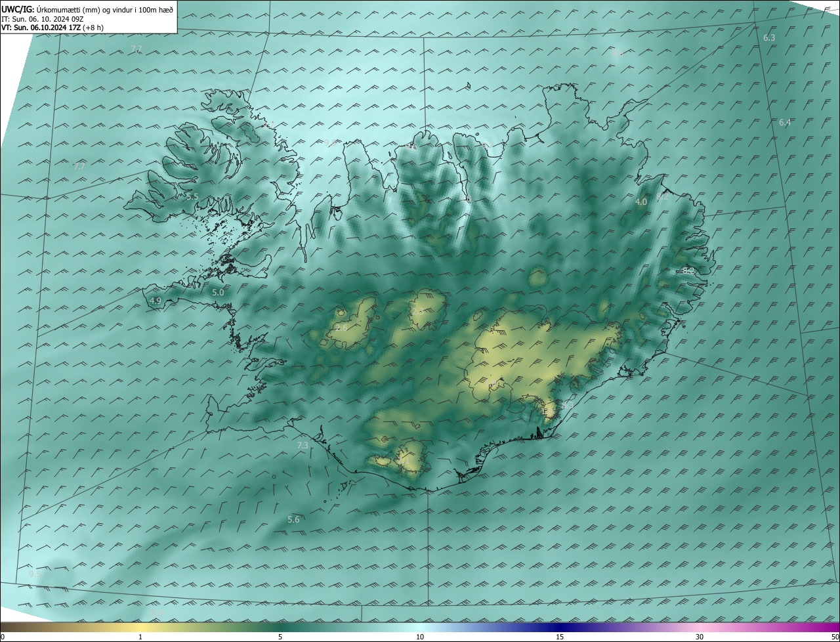840x642 pixels.
Task: Click the 10 tick on the colour scale
Action: pos(420,637)
